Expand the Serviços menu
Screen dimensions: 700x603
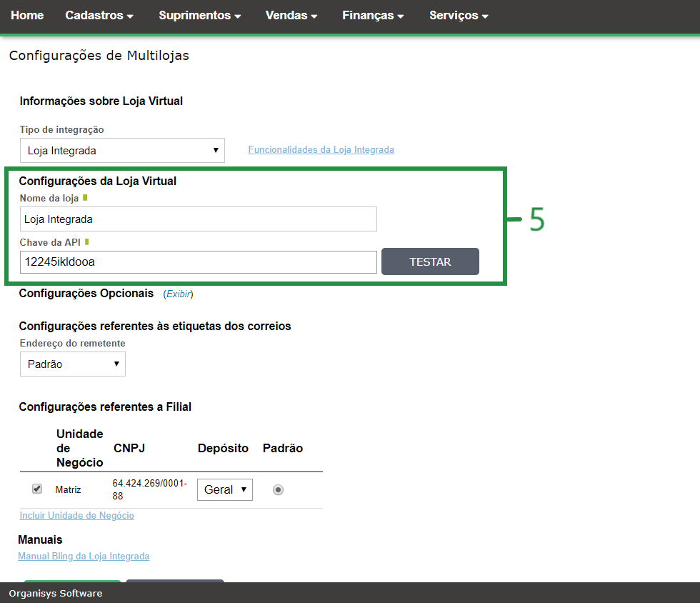tap(459, 15)
